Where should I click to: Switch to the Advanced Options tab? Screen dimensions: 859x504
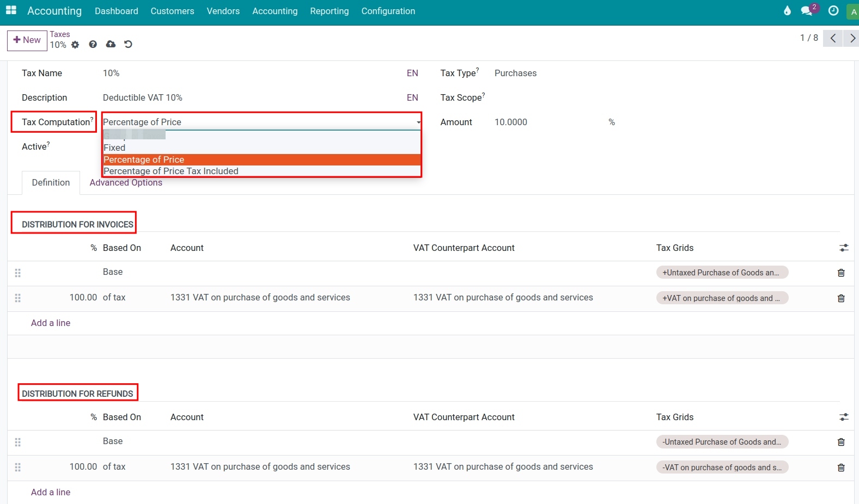coord(126,183)
